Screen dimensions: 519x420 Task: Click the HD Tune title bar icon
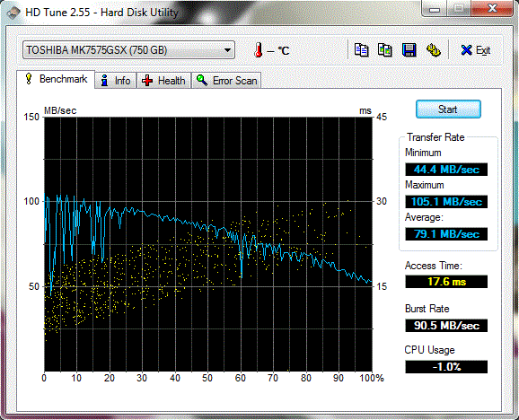click(x=13, y=13)
